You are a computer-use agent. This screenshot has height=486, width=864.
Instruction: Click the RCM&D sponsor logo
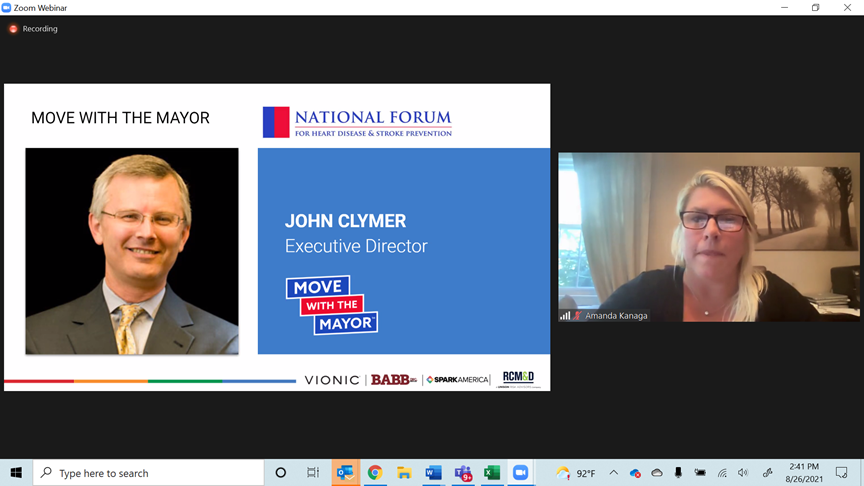518,379
